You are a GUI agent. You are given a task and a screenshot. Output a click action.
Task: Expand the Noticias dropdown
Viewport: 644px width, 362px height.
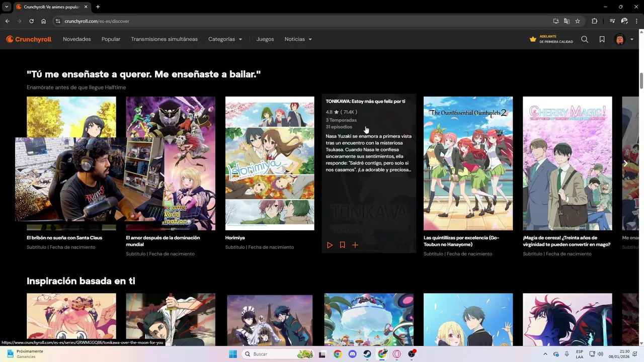pyautogui.click(x=298, y=39)
